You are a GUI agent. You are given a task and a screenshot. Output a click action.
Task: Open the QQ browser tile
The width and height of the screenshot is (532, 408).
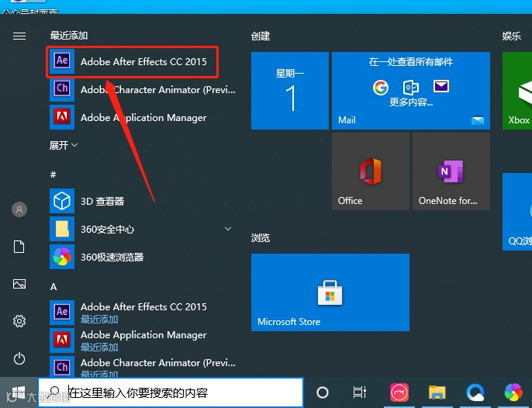[517, 212]
